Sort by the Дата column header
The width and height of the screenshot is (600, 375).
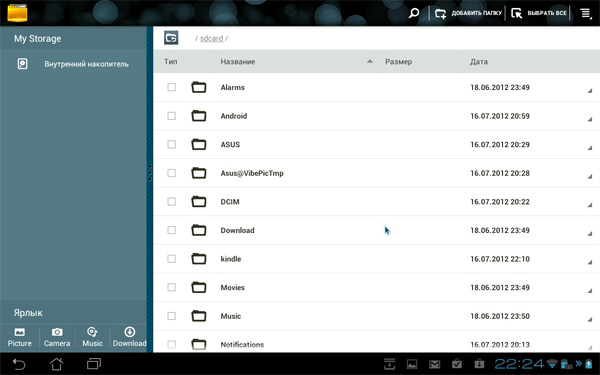coord(479,62)
